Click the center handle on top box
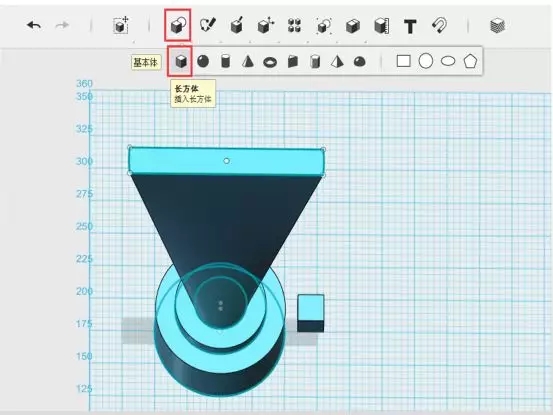 226,161
